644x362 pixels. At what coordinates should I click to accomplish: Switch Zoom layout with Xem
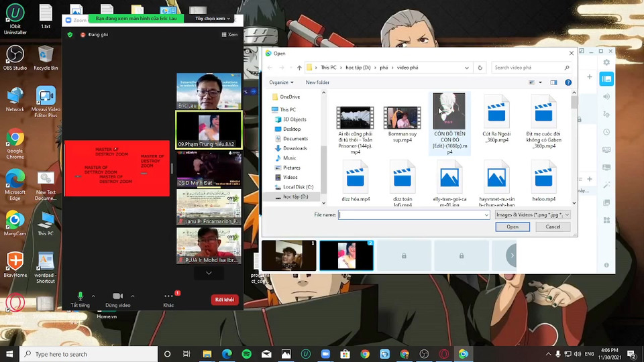[x=229, y=35]
